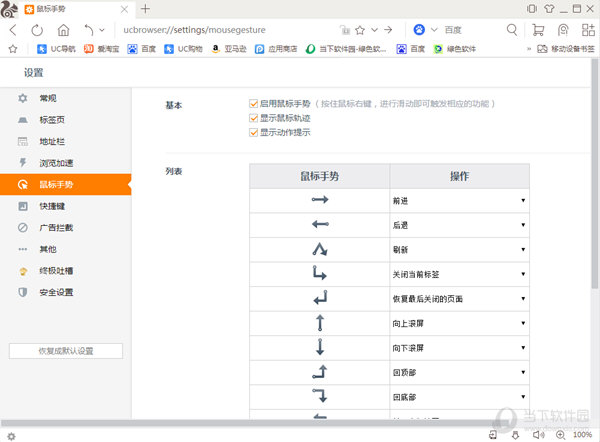Screen dimensions: 600x442
Task: Select 快捷键 settings section
Action: 65,206
